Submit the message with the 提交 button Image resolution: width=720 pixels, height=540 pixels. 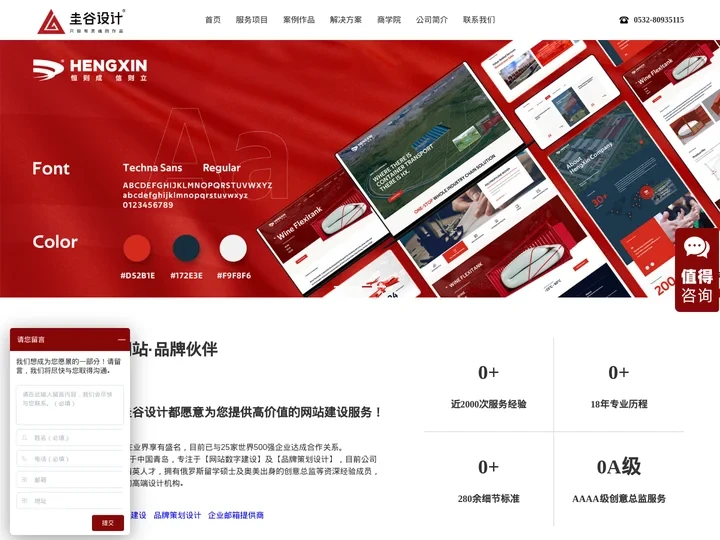[108, 523]
